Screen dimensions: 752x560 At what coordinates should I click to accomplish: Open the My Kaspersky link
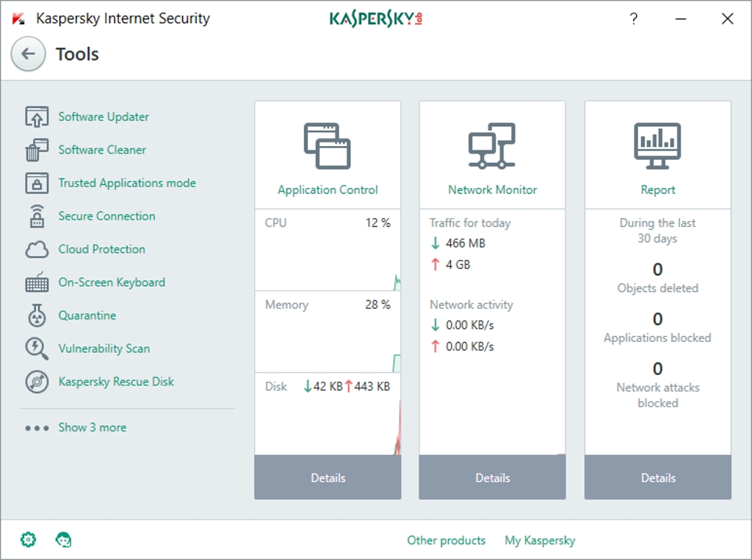[540, 540]
